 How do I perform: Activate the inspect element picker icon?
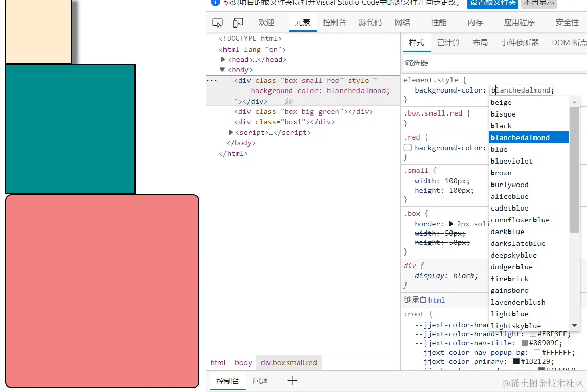[217, 23]
